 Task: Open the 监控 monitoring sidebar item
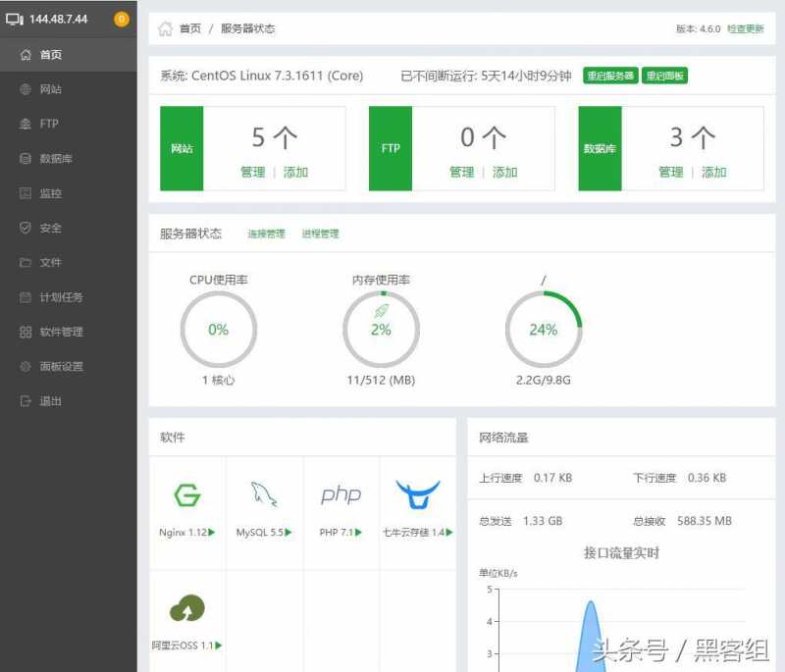[x=68, y=193]
